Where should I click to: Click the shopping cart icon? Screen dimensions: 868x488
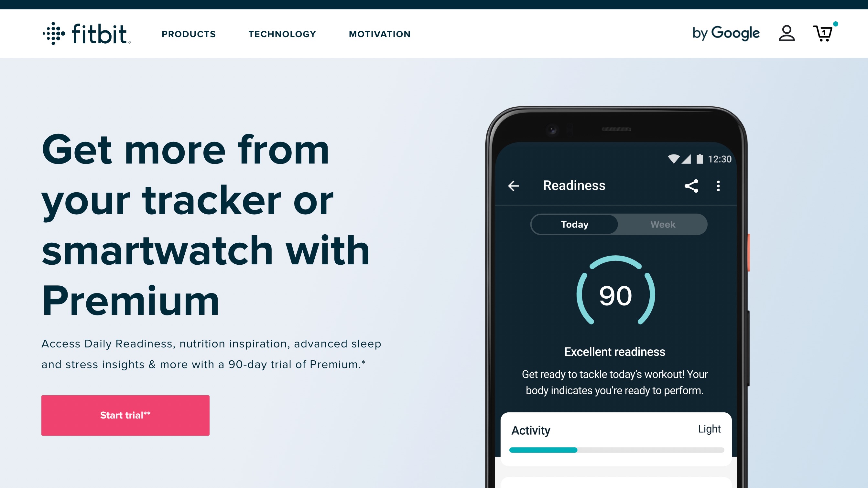coord(823,33)
